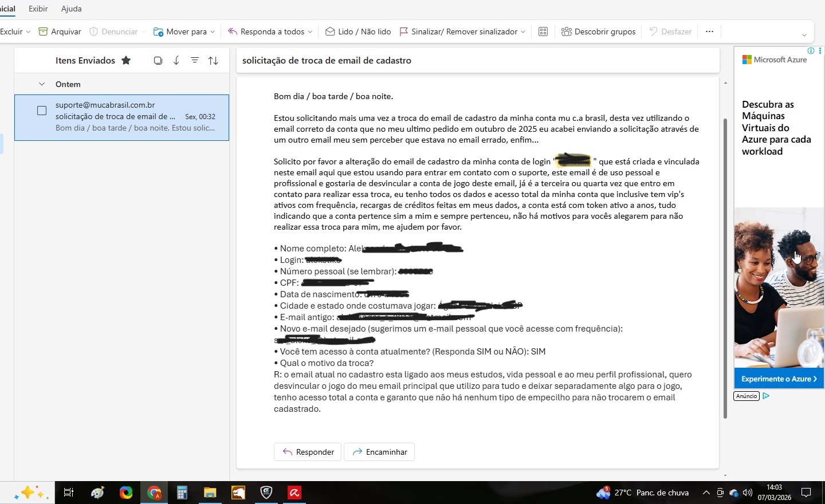Expand the Responda a todos dropdown arrow
The height and width of the screenshot is (504, 825).
click(x=311, y=31)
